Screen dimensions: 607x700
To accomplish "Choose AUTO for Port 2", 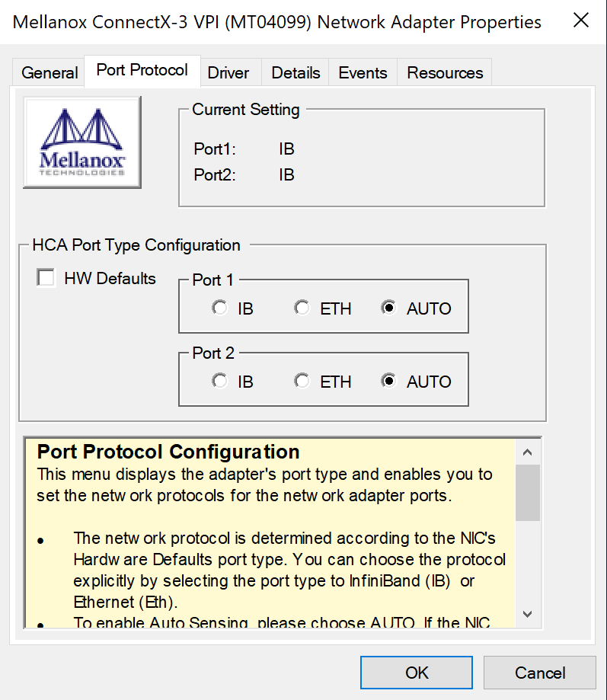I will click(x=390, y=382).
